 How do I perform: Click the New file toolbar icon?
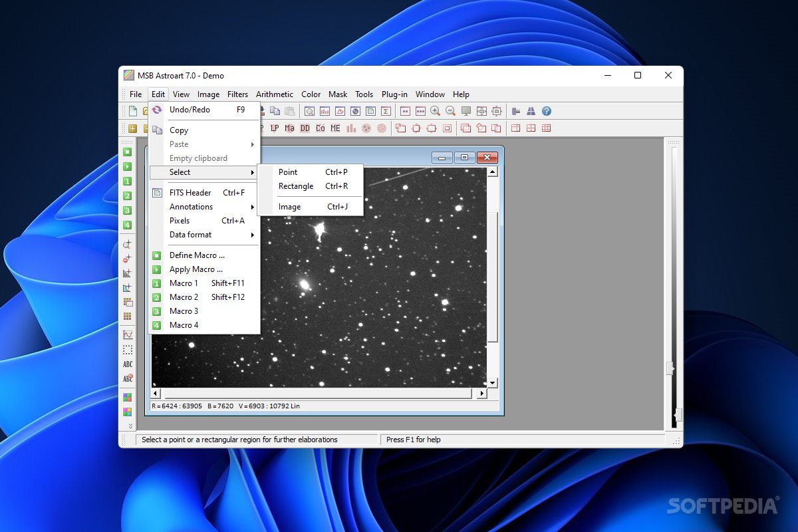133,111
